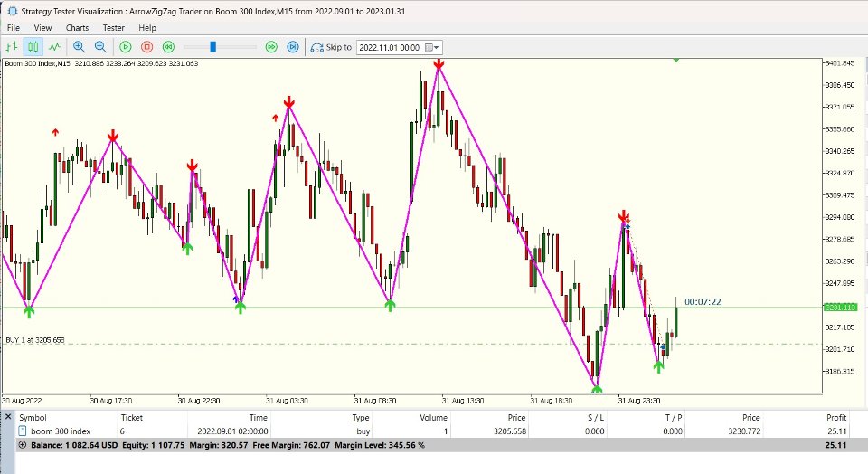
Task: Select candlestick chart mode
Action: click(33, 47)
